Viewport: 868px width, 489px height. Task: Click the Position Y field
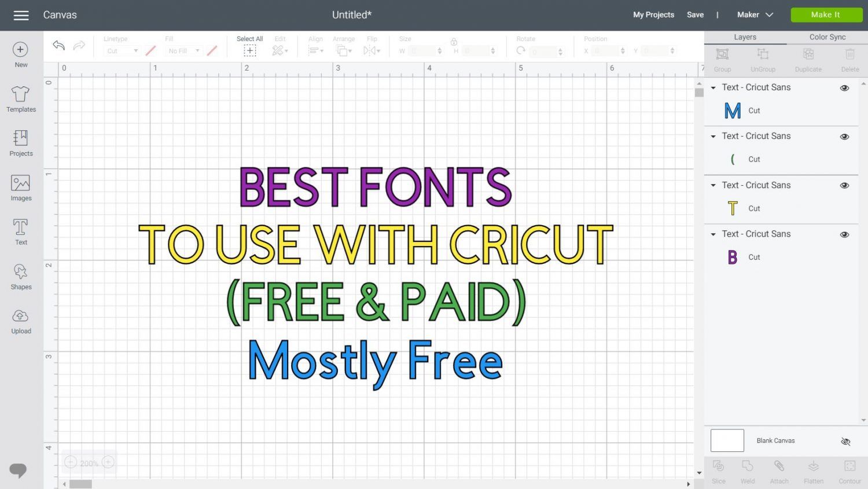[x=659, y=51]
